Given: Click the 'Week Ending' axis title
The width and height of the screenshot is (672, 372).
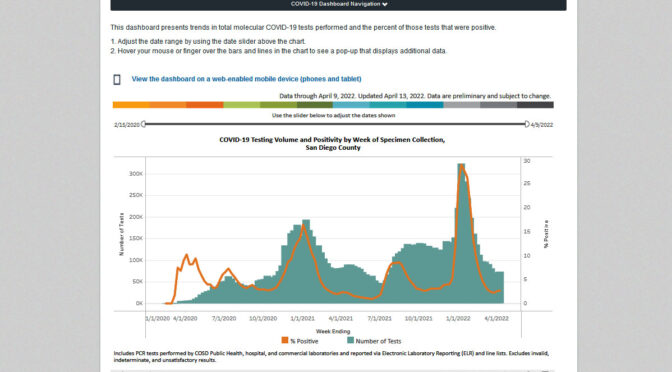Looking at the screenshot, I should coord(333,331).
